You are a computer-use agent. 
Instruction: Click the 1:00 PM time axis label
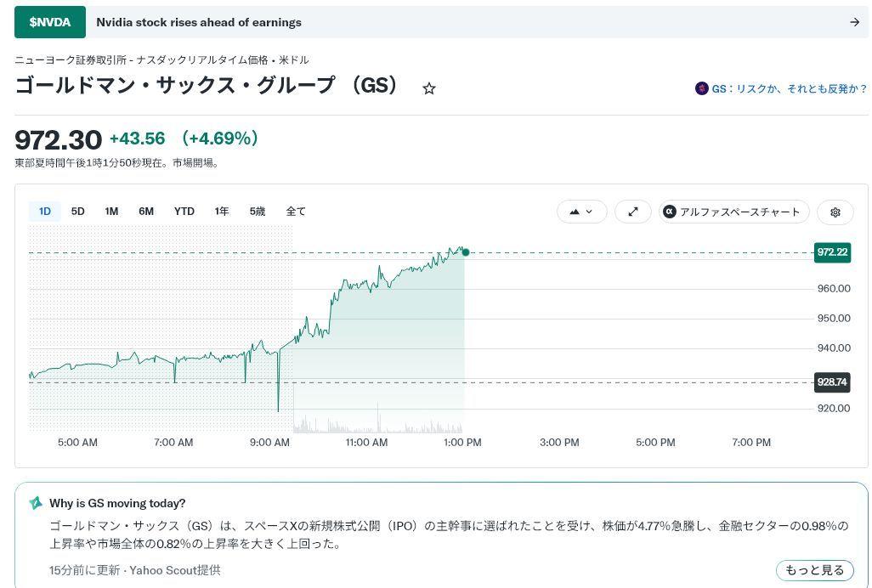[462, 443]
